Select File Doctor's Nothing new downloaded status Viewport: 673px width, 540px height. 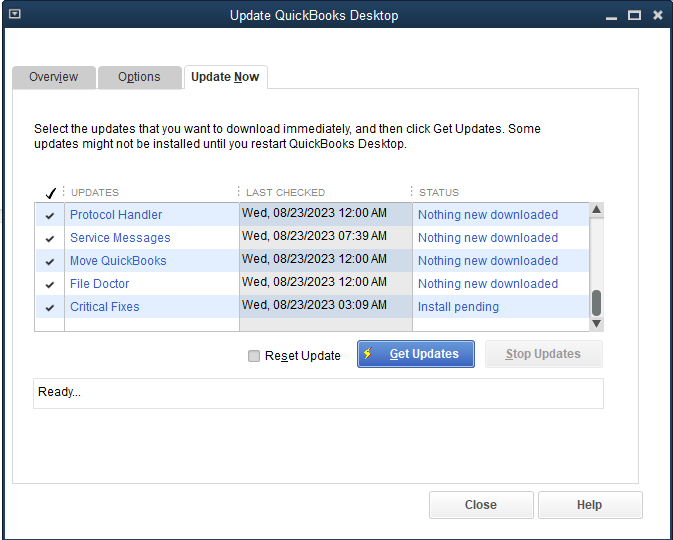(x=488, y=284)
